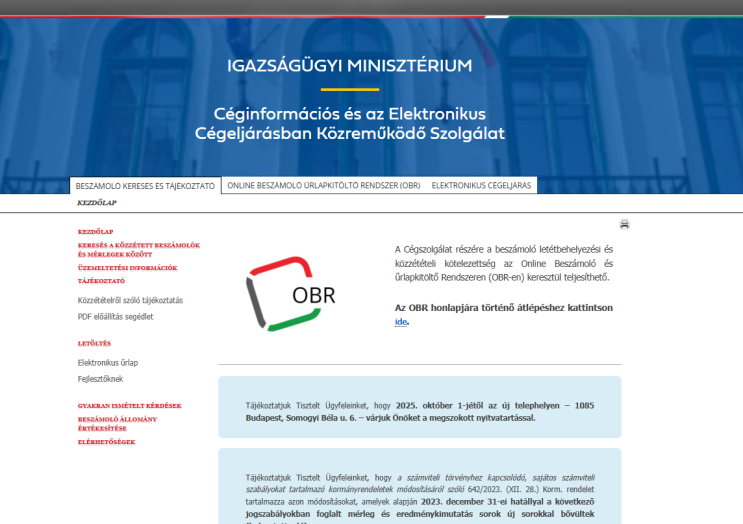Switch to Online Beszámoló Űrlapkitöltő Rendszer (OBR) tab
Viewport: 743px width, 524px height.
tap(324, 185)
